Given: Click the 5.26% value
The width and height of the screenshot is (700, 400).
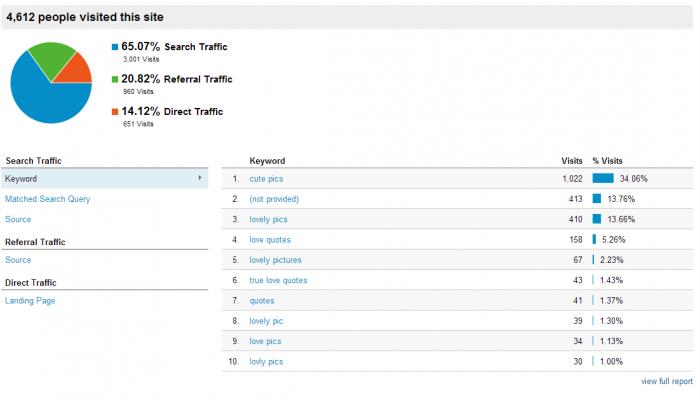Looking at the screenshot, I should pos(613,240).
